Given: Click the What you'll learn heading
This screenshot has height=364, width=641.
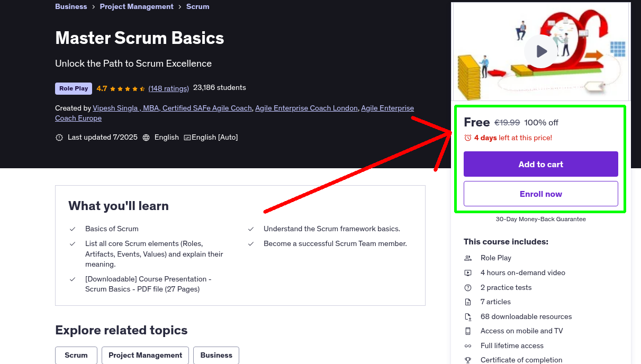Looking at the screenshot, I should 119,206.
